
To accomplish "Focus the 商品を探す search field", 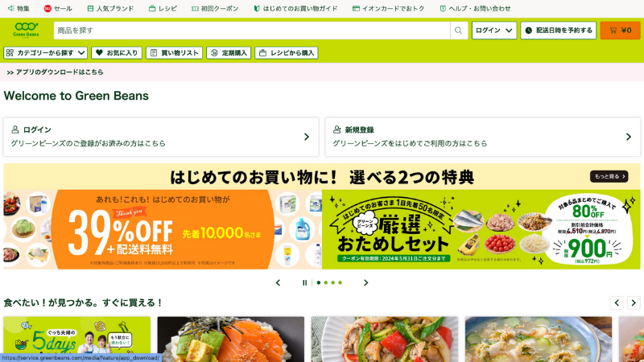I will [252, 31].
